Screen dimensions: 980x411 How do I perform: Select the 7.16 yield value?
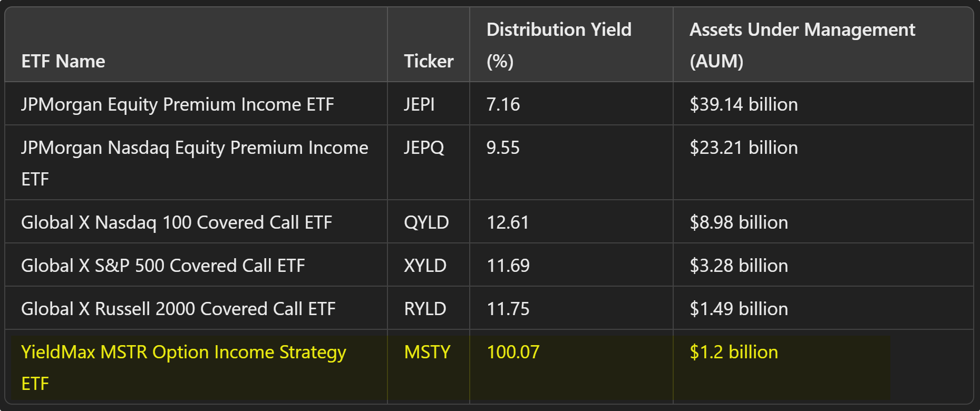(x=503, y=104)
